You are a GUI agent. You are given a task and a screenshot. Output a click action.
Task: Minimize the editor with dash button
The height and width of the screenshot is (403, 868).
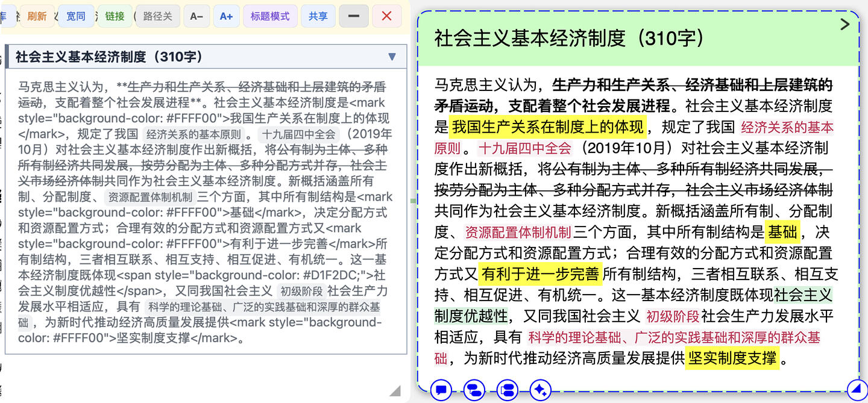354,16
